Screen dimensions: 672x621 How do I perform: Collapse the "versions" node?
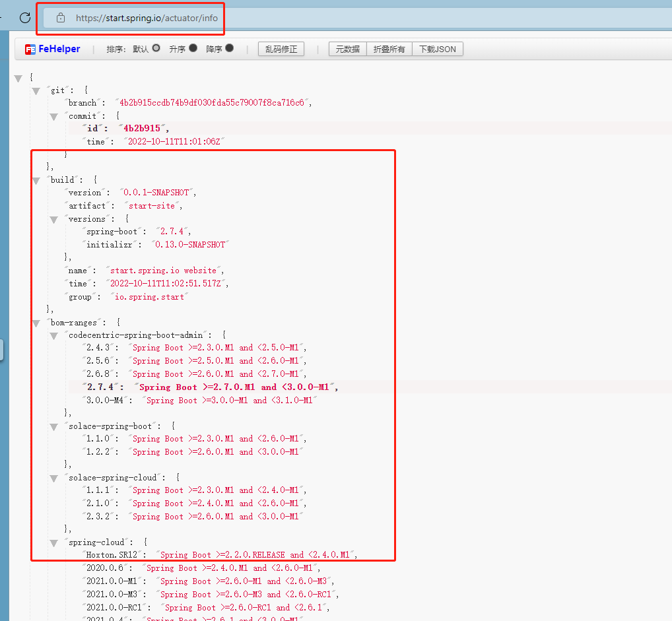pos(53,220)
